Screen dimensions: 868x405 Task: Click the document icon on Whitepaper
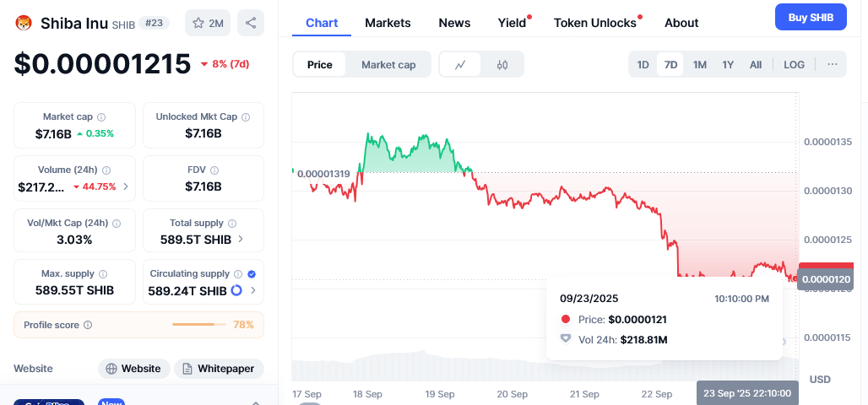tap(187, 369)
